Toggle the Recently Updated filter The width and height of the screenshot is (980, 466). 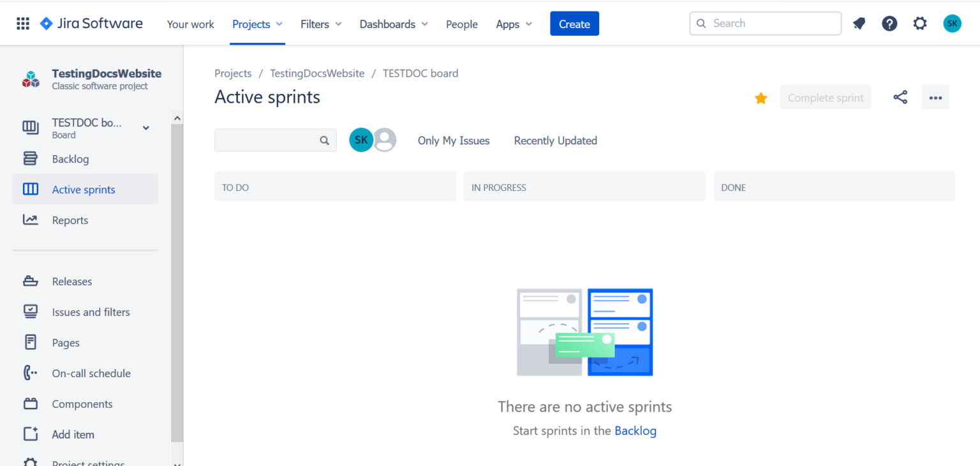click(x=554, y=140)
